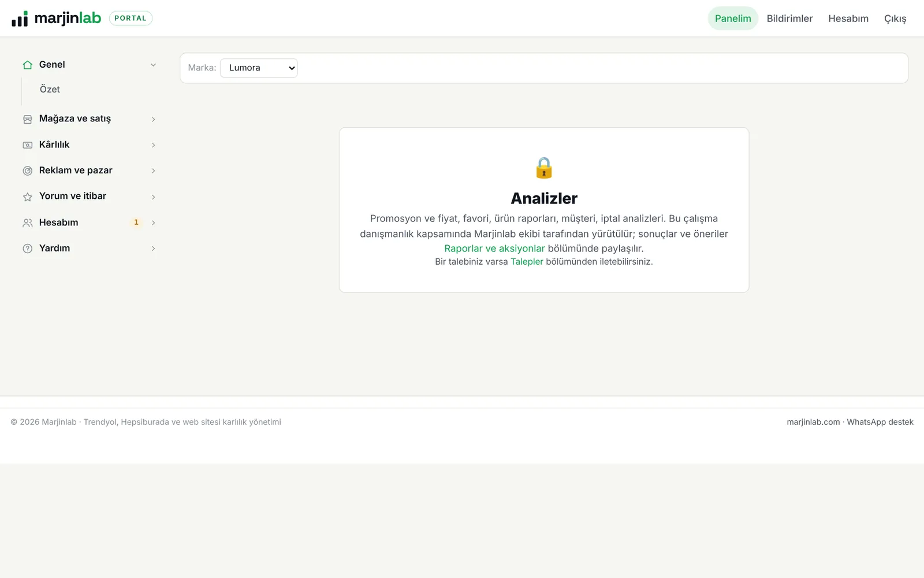924x578 pixels.
Task: Click the Genel home icon
Action: [x=27, y=65]
